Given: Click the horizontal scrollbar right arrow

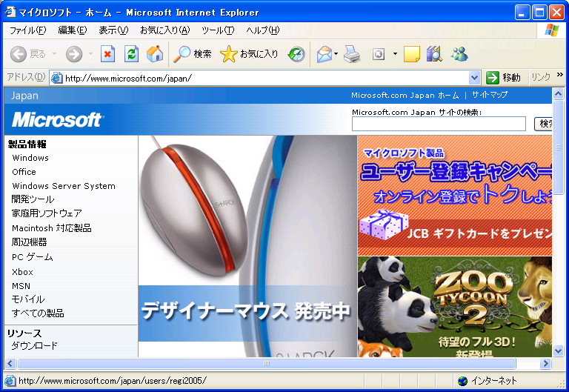Looking at the screenshot, I should click(545, 363).
